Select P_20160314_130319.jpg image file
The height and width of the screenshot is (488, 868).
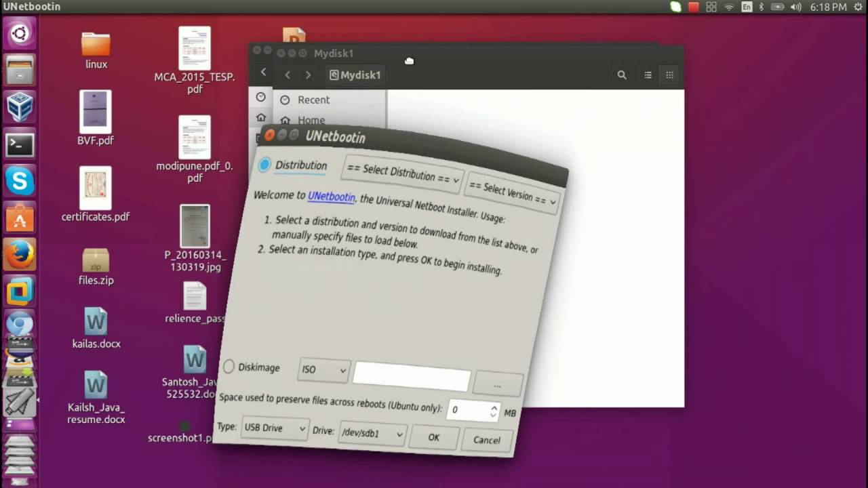point(195,238)
